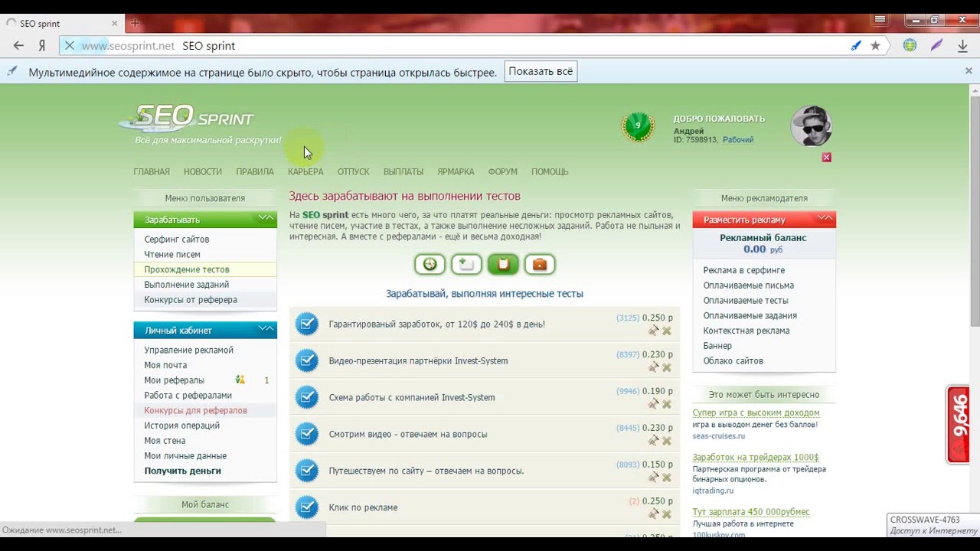Open ad link 'Супер игра с высоким доходом'
The width and height of the screenshot is (980, 551).
pyautogui.click(x=756, y=412)
